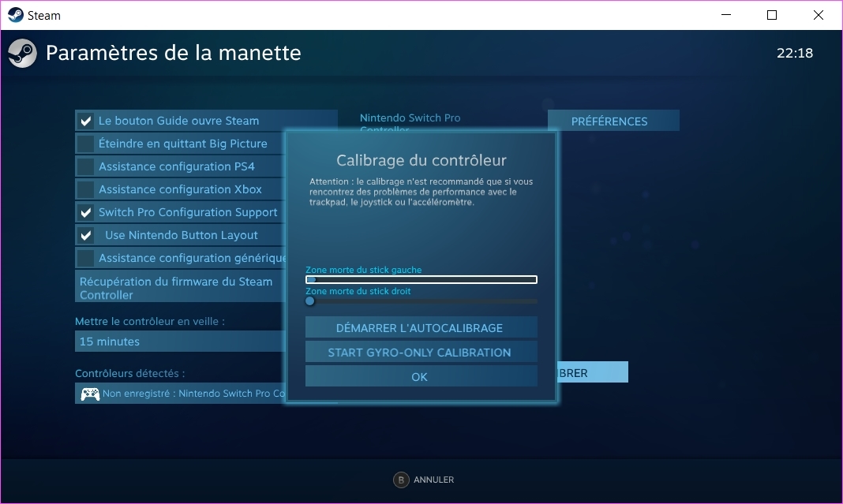The image size is (843, 504).
Task: Click the gamepad icon of the detected controller
Action: tap(90, 394)
